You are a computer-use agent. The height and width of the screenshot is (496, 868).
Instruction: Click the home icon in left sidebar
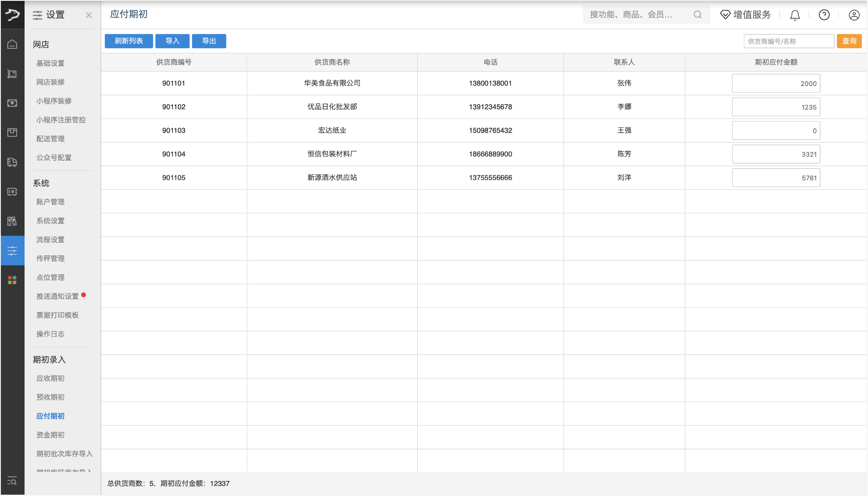coord(12,44)
